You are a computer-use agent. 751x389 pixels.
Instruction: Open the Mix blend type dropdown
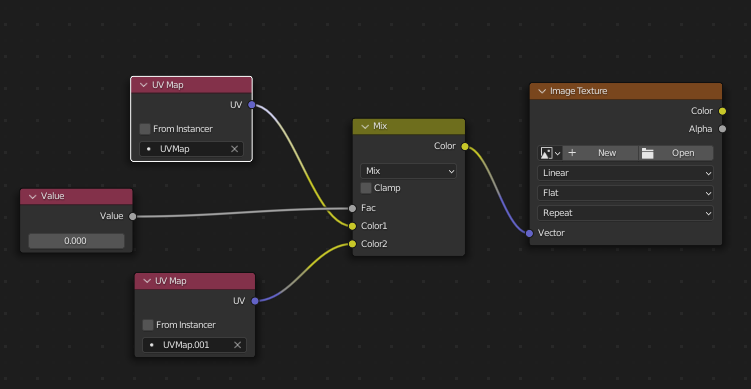coord(408,171)
